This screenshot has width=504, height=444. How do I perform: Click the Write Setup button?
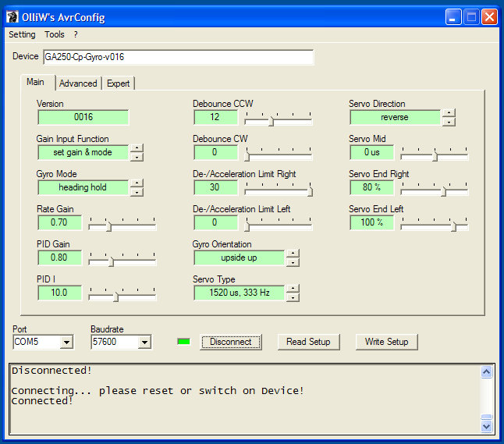tap(387, 342)
